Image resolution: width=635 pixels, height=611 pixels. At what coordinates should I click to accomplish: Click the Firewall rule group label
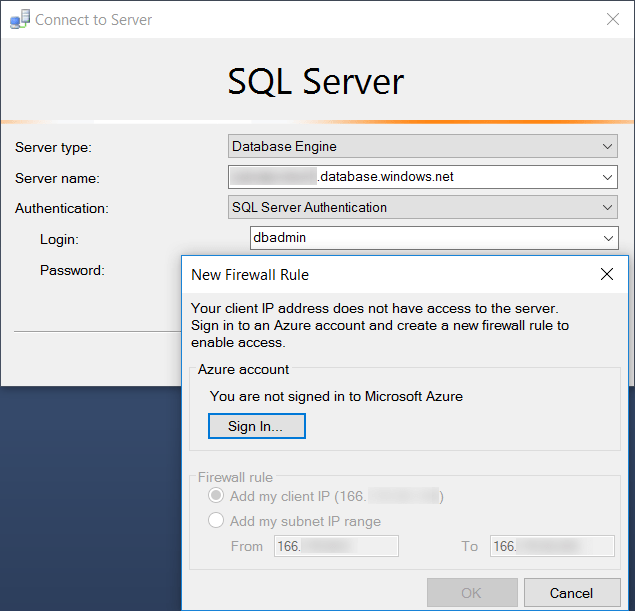(235, 477)
